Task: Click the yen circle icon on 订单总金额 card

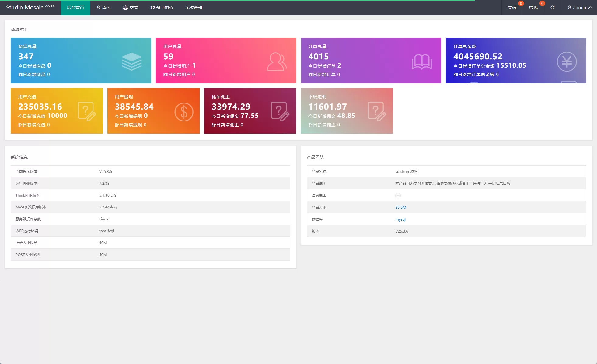Action: click(567, 62)
